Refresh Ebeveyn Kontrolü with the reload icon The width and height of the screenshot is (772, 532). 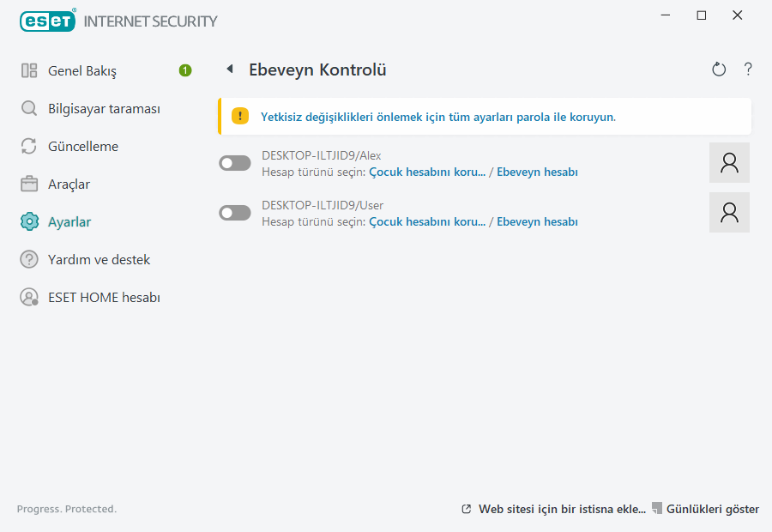point(719,69)
